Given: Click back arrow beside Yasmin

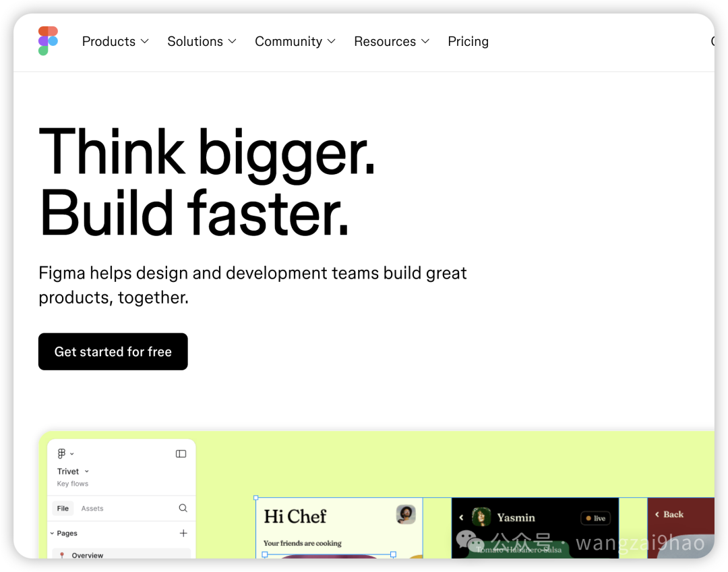Looking at the screenshot, I should pos(461,517).
